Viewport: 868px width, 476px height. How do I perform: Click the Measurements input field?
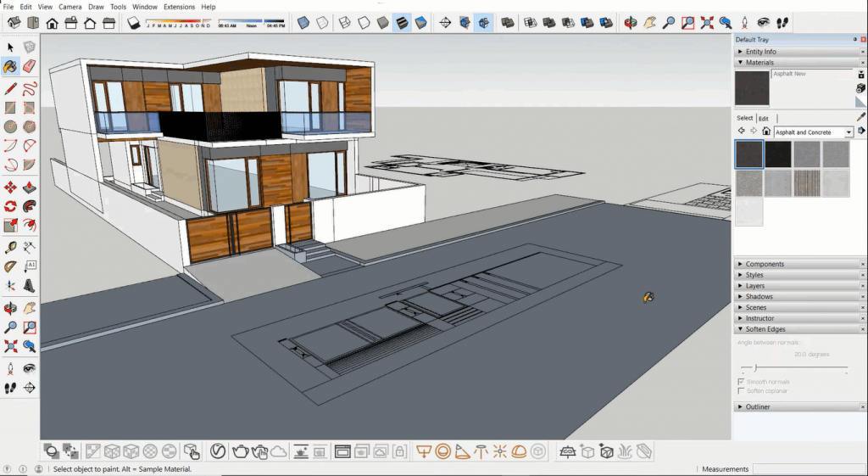(x=809, y=469)
